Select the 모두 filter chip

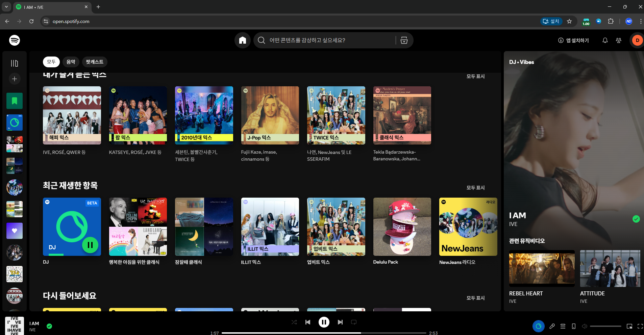point(51,62)
